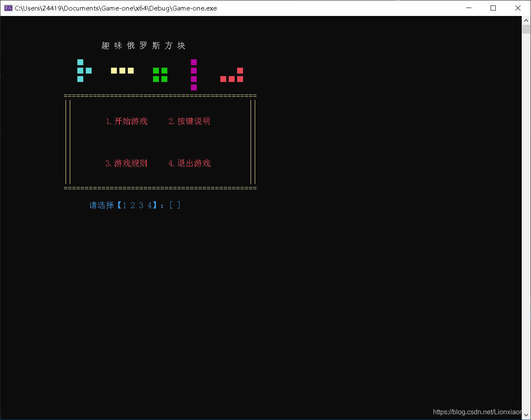
Task: Click the '3. 游戏规则' menu option
Action: [127, 163]
